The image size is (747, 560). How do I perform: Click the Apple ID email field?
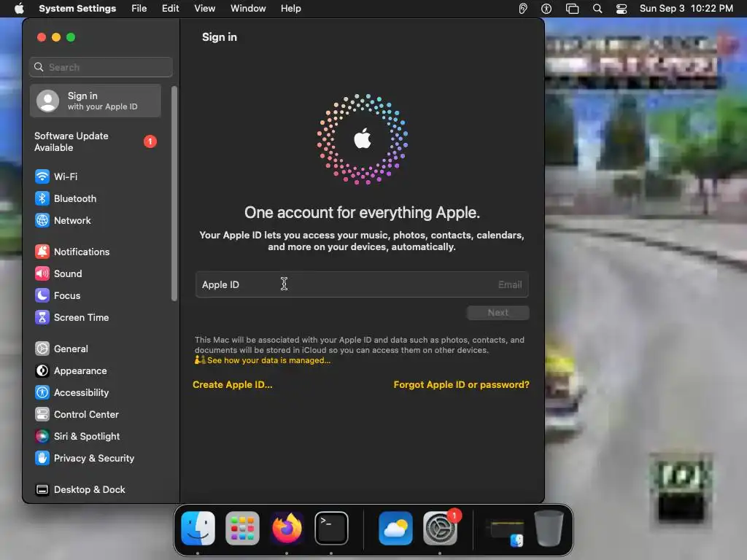tap(362, 285)
